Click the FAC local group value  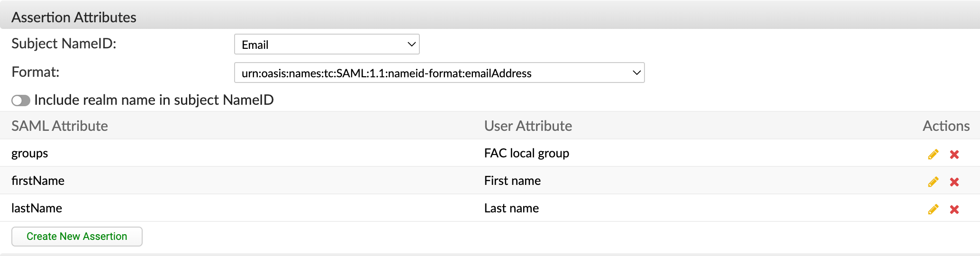(x=526, y=153)
